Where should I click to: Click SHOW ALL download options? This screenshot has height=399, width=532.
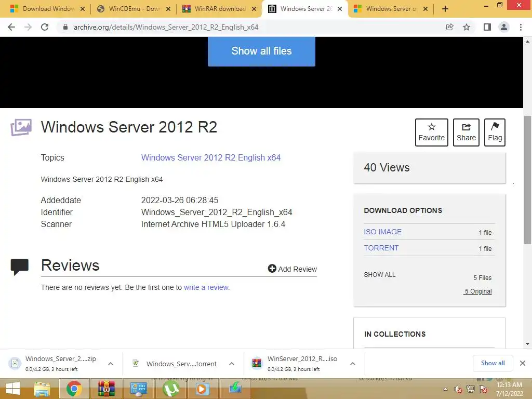379,275
